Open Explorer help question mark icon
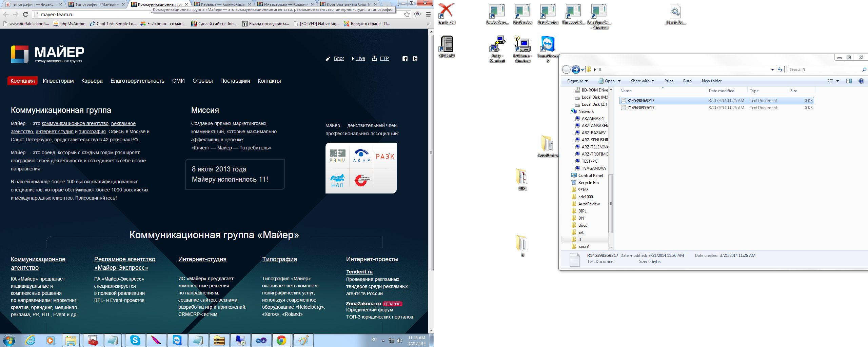868x347 pixels. click(861, 81)
